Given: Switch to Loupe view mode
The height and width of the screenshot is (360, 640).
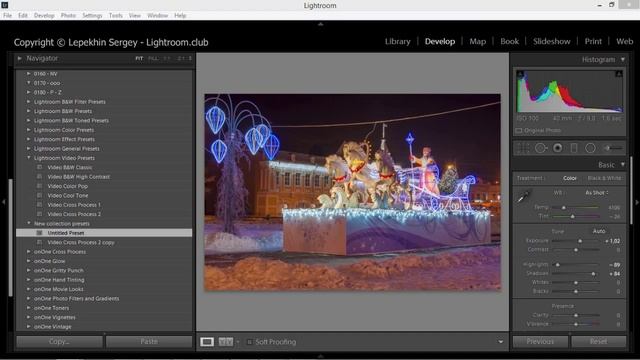Looking at the screenshot, I should (207, 342).
